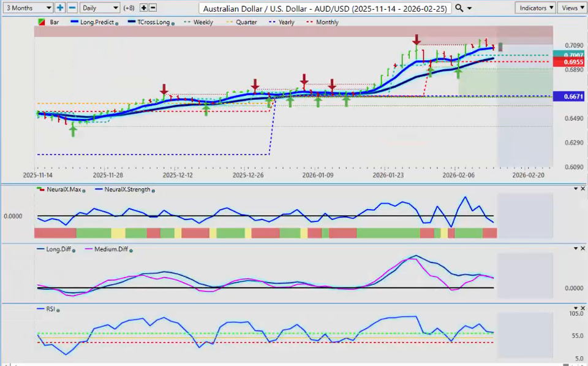Click the black plus button beside (+8)

pyautogui.click(x=143, y=8)
